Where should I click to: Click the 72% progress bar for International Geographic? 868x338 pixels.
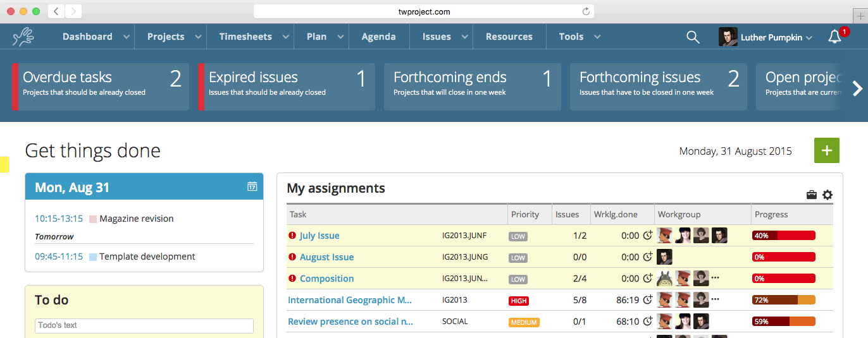(783, 300)
